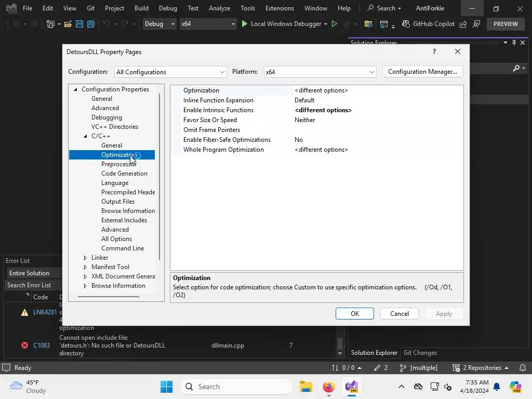Click the Redo toolbar icon

coord(125,24)
